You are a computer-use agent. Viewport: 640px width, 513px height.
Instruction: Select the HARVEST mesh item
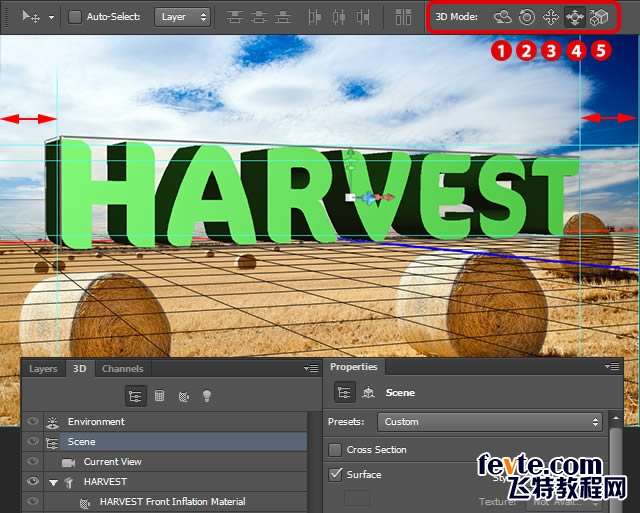pos(176,482)
